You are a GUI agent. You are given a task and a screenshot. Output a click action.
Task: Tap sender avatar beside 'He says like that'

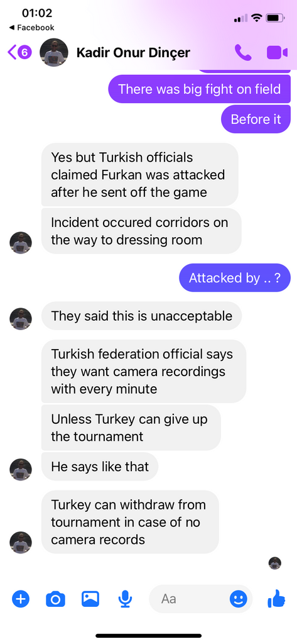pyautogui.click(x=21, y=470)
